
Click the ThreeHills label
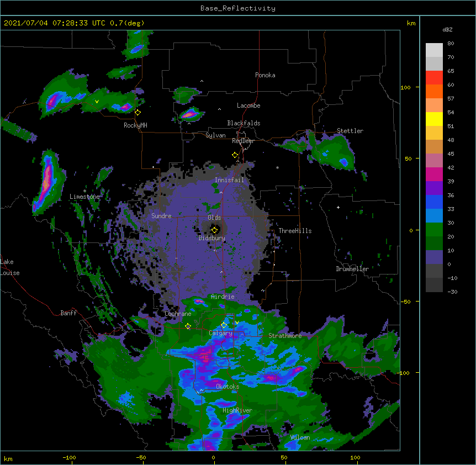tap(295, 231)
